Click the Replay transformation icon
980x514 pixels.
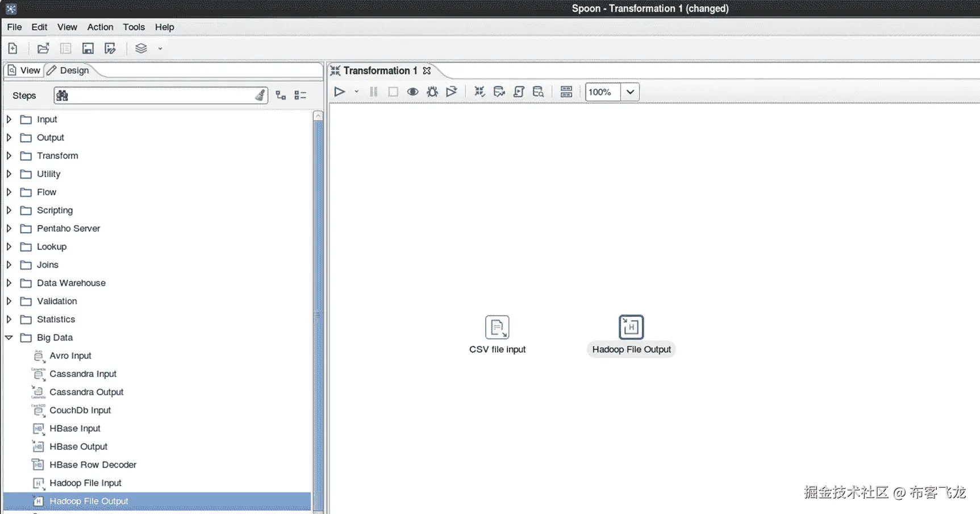coord(452,92)
